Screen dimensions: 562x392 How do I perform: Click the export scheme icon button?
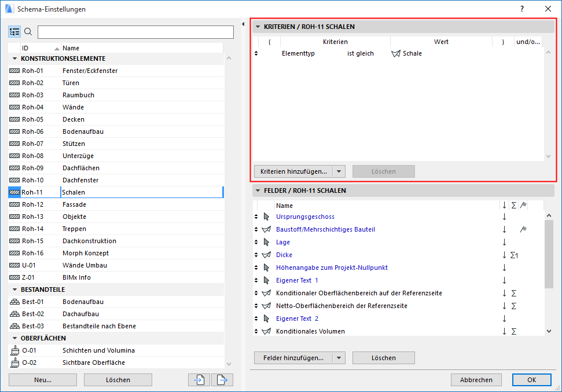222,379
